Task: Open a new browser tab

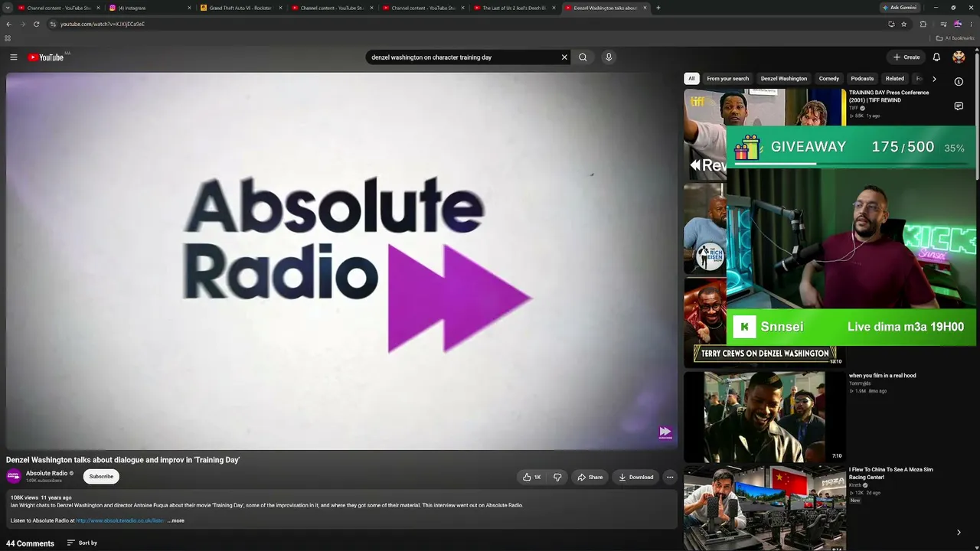Action: coord(658,8)
